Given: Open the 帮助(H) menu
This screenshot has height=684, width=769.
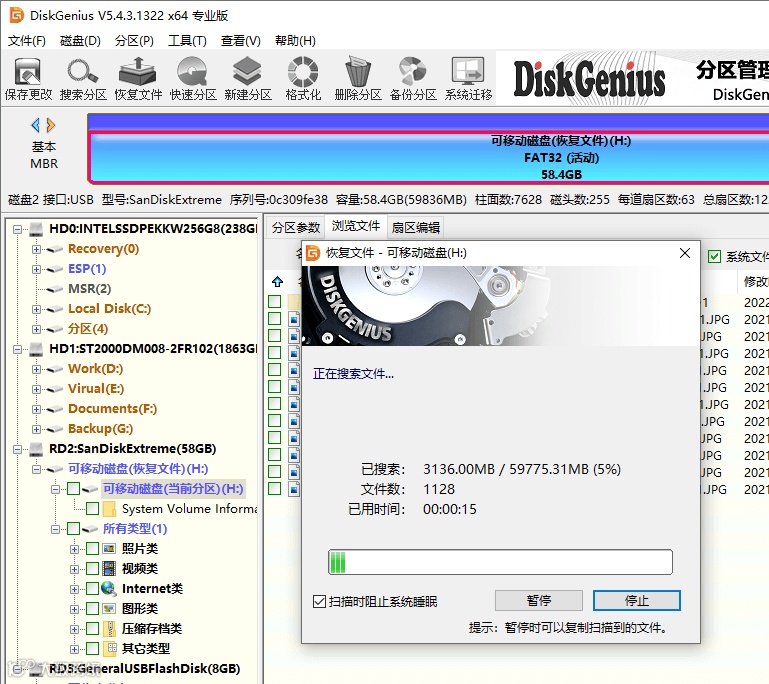Looking at the screenshot, I should coord(295,41).
